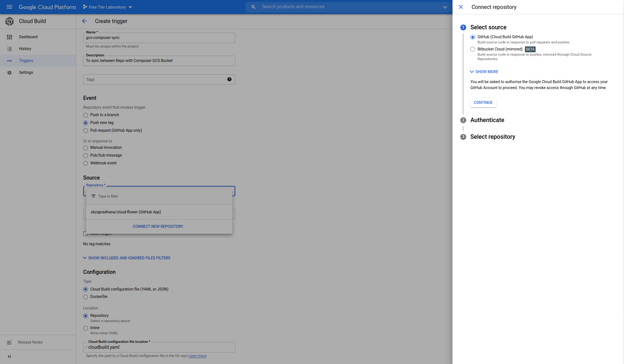Choose Pull request (GitHub App only)

tap(86, 131)
